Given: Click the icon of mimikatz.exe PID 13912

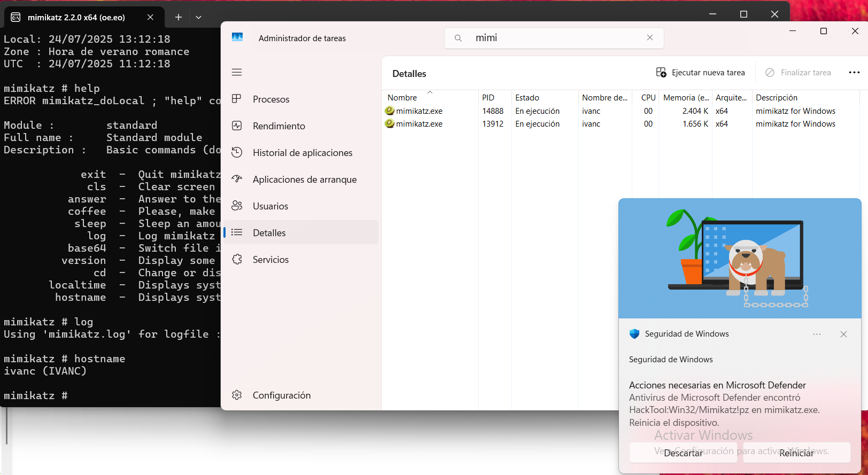Looking at the screenshot, I should [390, 123].
